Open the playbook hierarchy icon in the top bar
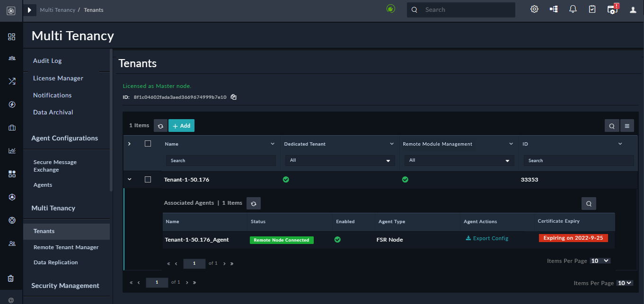Image resolution: width=644 pixels, height=304 pixels. [553, 9]
